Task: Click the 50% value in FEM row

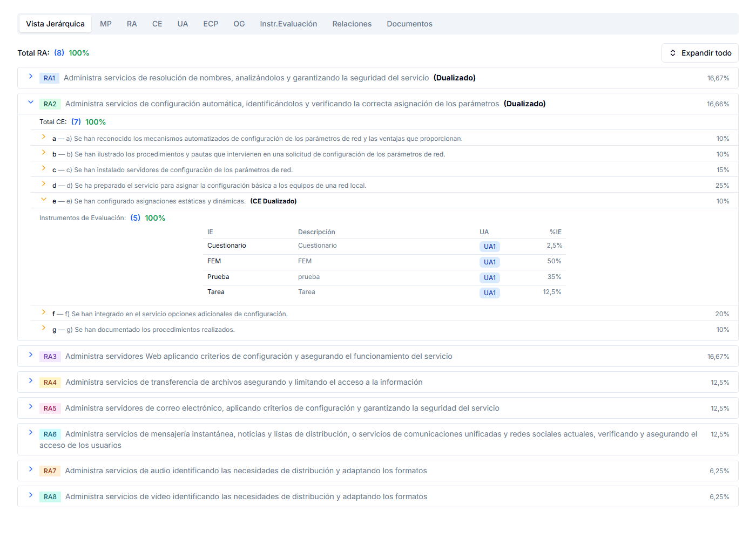Action: click(x=555, y=261)
